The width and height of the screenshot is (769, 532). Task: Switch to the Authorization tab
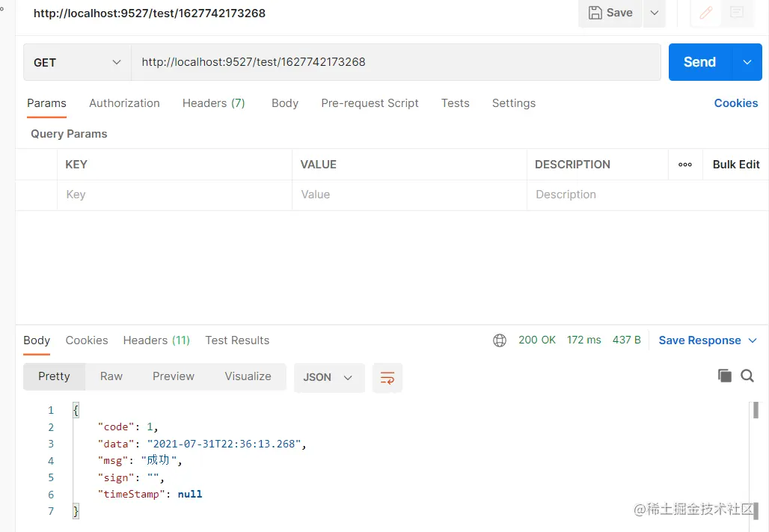pos(124,103)
